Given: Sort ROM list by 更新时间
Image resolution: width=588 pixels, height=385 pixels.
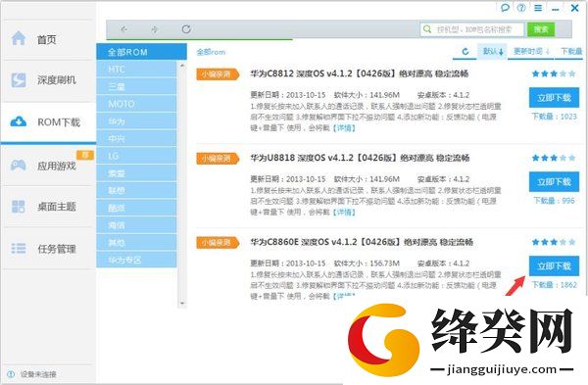Looking at the screenshot, I should [x=531, y=51].
